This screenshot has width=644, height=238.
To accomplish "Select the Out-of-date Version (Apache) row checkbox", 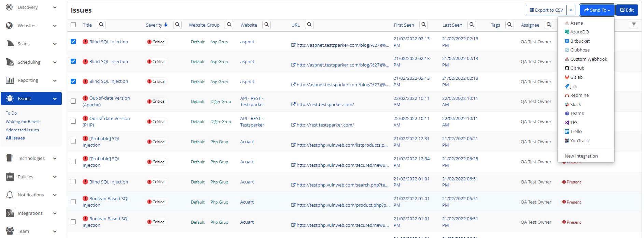I will [73, 101].
